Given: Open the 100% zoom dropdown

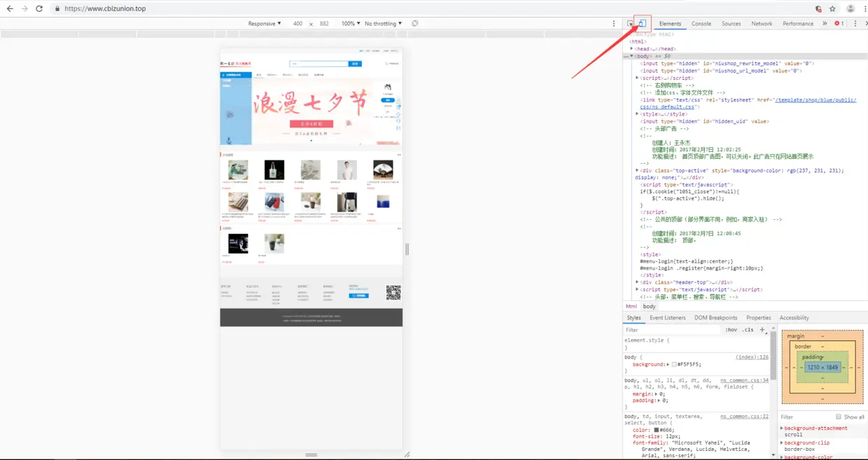Looking at the screenshot, I should pyautogui.click(x=351, y=23).
